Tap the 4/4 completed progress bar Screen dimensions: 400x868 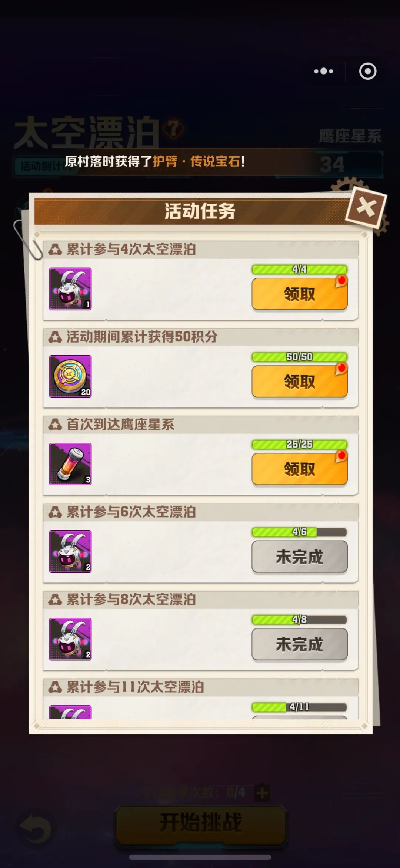coord(299,270)
